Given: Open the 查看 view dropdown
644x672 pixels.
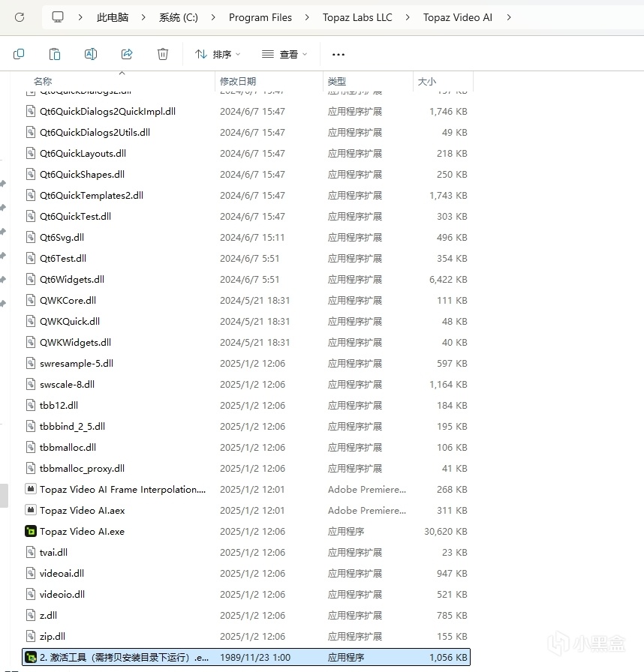Looking at the screenshot, I should [x=284, y=55].
